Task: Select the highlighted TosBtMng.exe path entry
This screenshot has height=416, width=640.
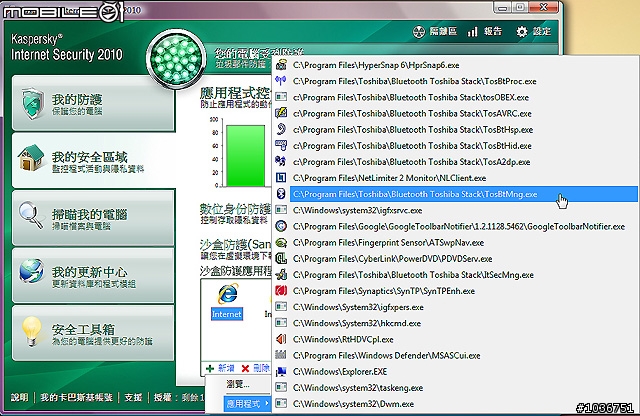Action: tap(463, 194)
